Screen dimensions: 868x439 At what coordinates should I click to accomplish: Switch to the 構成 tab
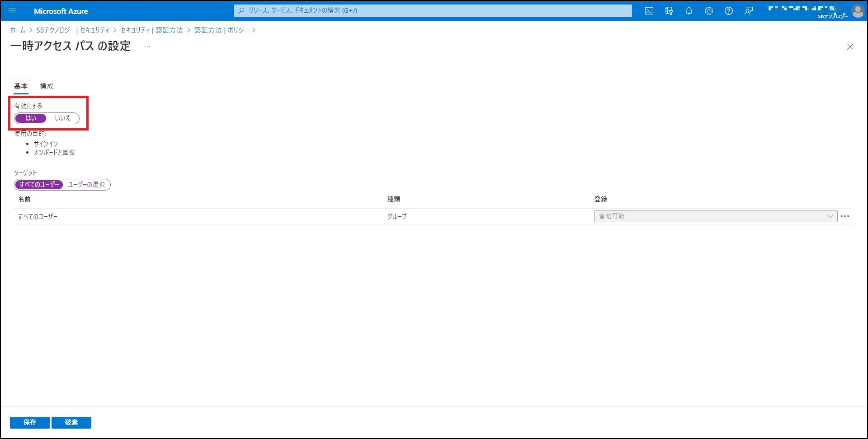click(47, 86)
